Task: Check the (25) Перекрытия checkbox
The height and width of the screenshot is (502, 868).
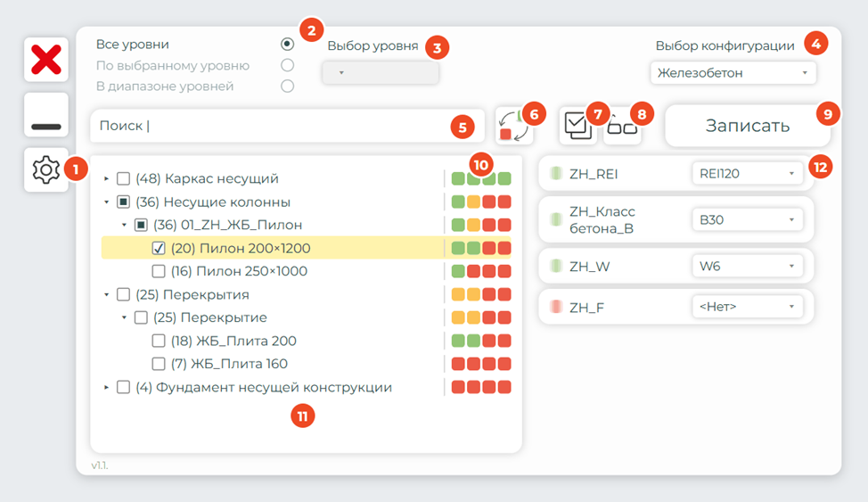Action: click(x=124, y=294)
